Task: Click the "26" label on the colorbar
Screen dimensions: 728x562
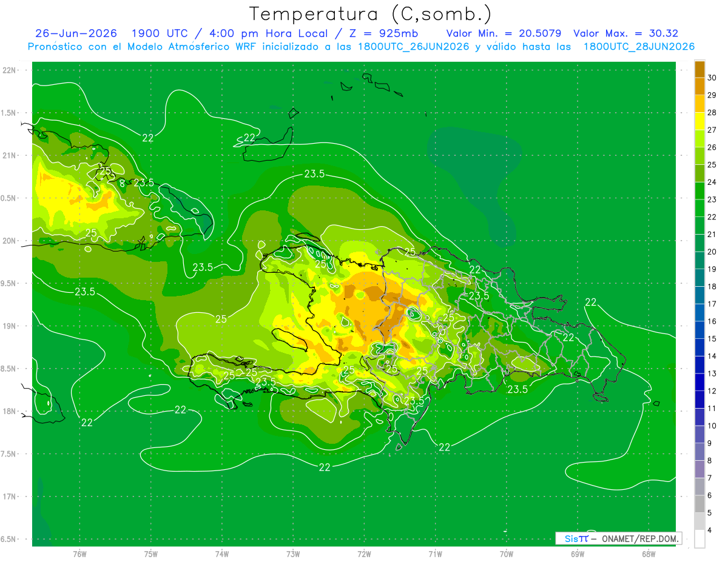Action: pyautogui.click(x=712, y=147)
